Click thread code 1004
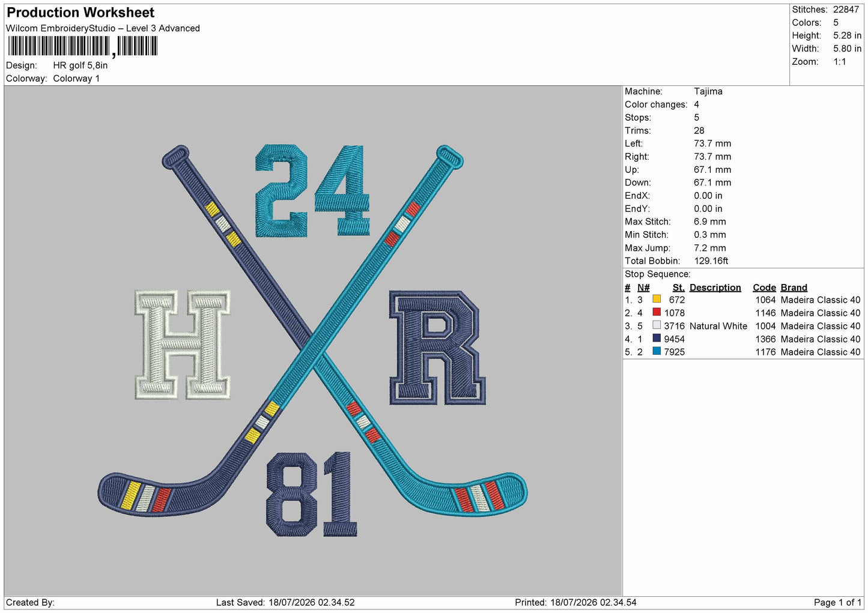The image size is (868, 613). click(x=765, y=326)
